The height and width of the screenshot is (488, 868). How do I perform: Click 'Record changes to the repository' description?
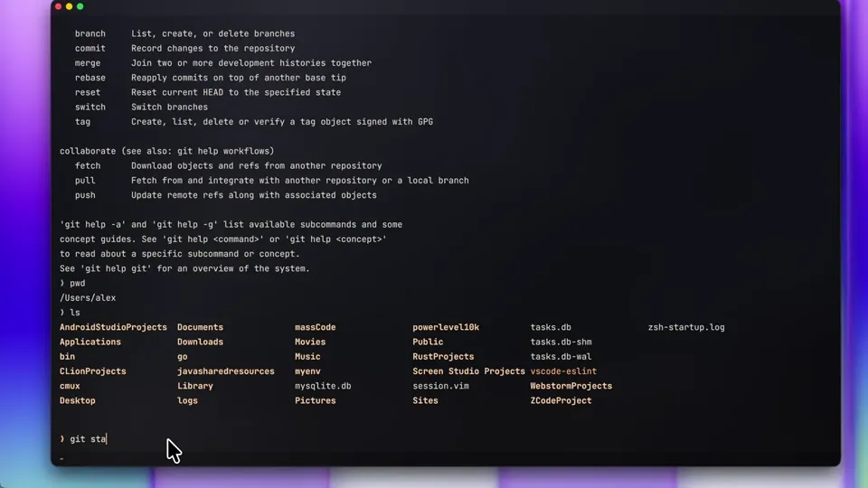point(213,48)
